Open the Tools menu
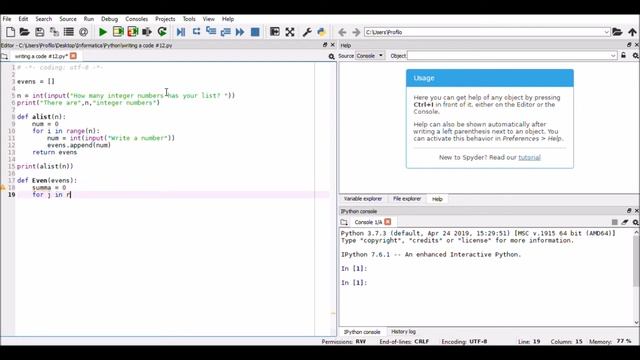The image size is (640, 360). pyautogui.click(x=189, y=19)
